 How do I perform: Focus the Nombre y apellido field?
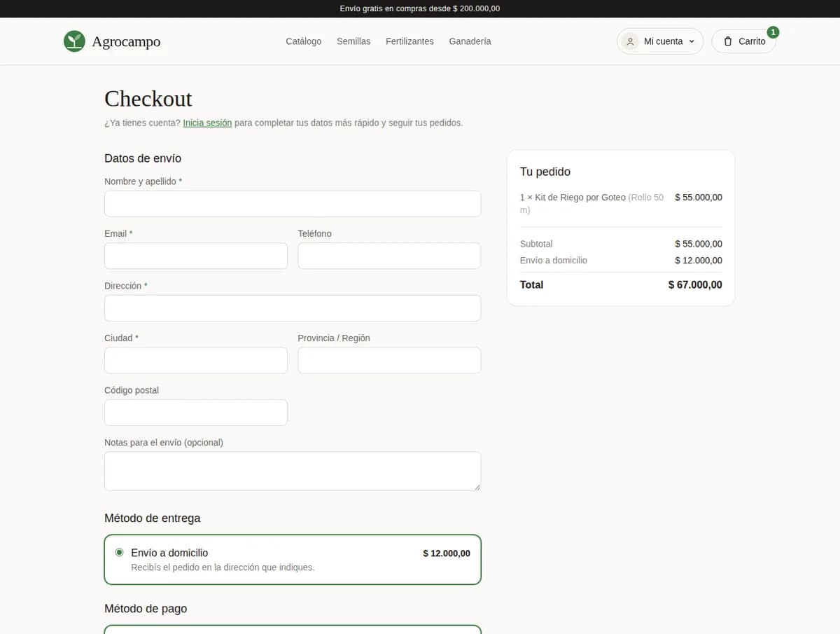point(293,204)
